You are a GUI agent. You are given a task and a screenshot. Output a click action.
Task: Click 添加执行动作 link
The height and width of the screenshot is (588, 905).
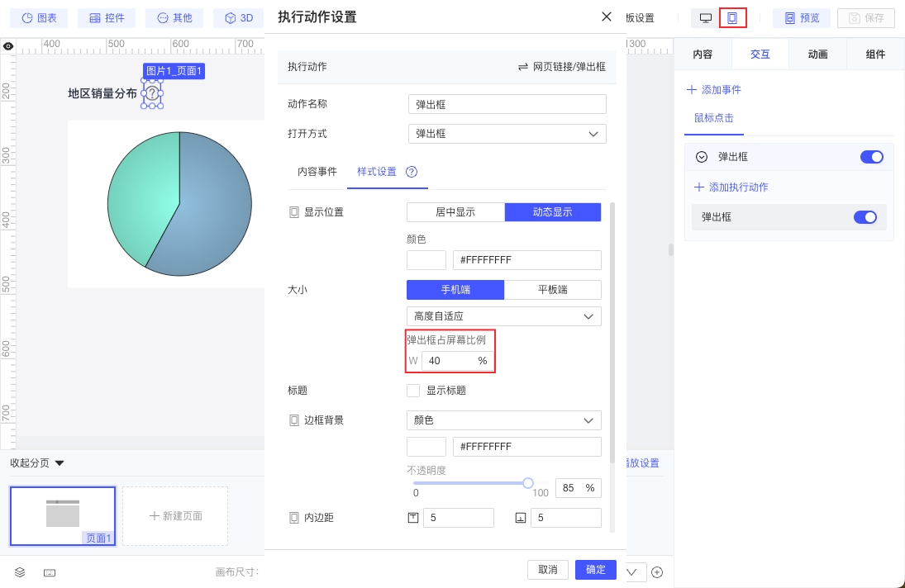click(x=731, y=187)
